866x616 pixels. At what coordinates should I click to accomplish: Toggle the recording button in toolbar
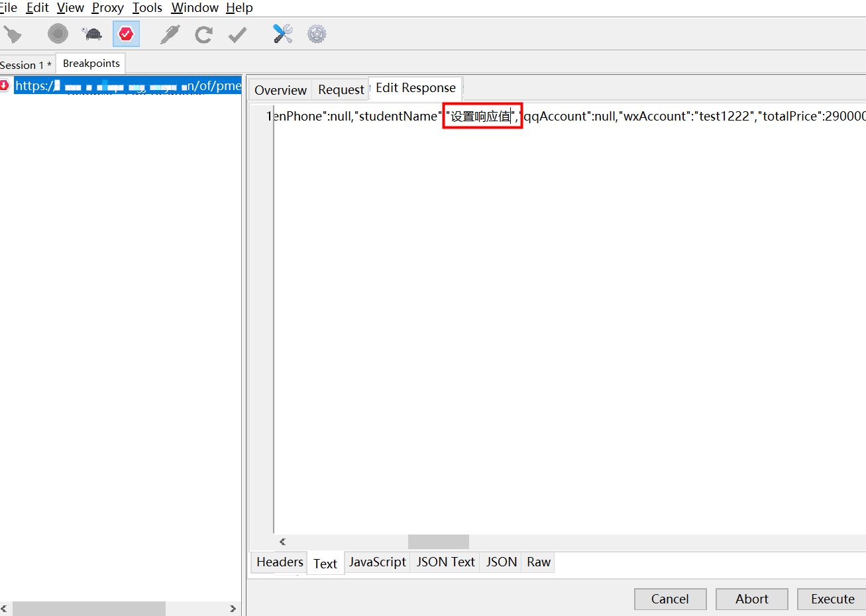(58, 34)
